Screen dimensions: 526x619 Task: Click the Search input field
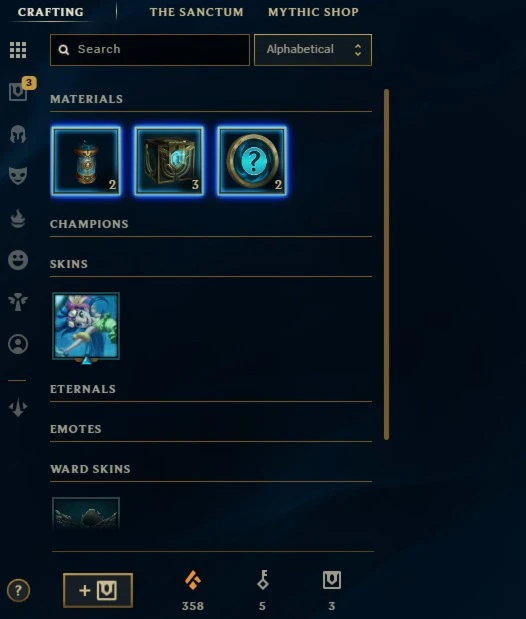pyautogui.click(x=150, y=50)
